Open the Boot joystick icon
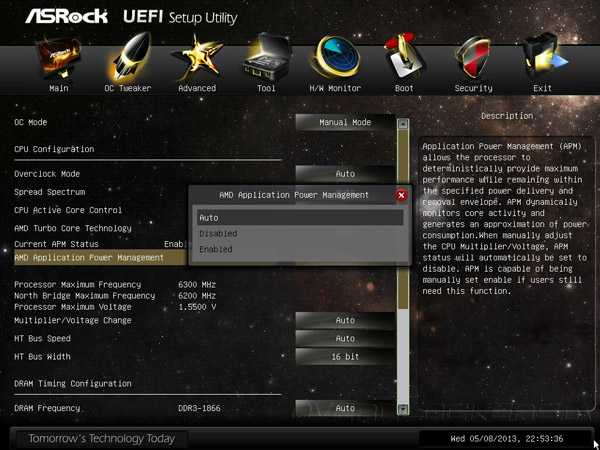600x450 pixels. [404, 57]
